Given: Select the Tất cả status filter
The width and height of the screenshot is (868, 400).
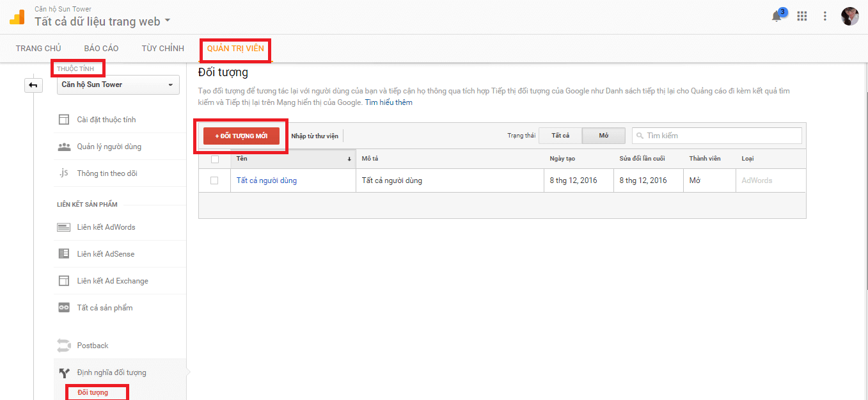Looking at the screenshot, I should pos(560,136).
